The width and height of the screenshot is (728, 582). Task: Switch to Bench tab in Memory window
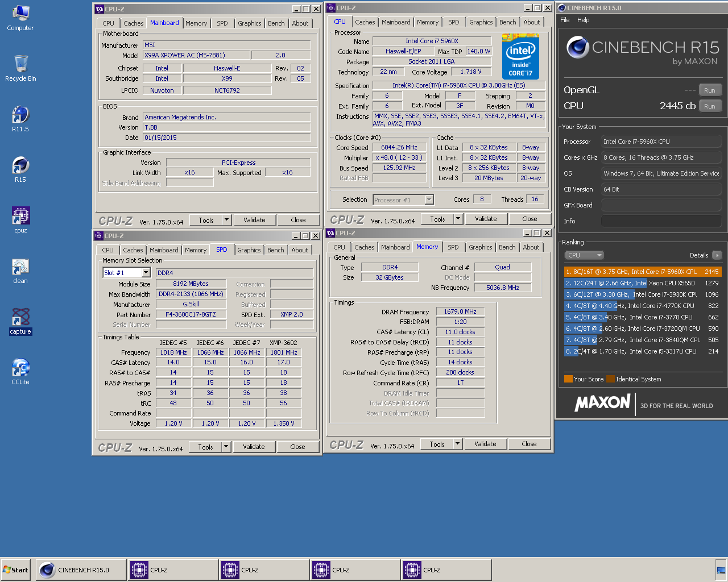click(x=507, y=247)
